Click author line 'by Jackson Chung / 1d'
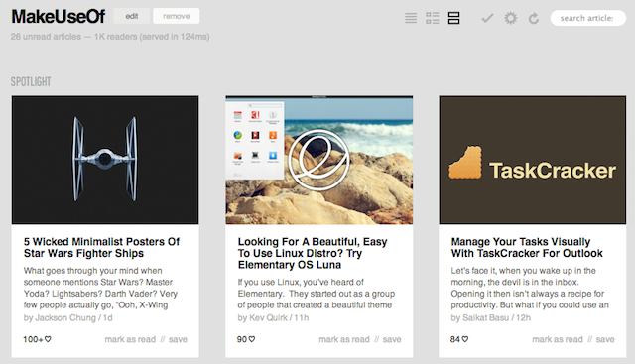Screen dimensions: 635x364 pos(68,317)
